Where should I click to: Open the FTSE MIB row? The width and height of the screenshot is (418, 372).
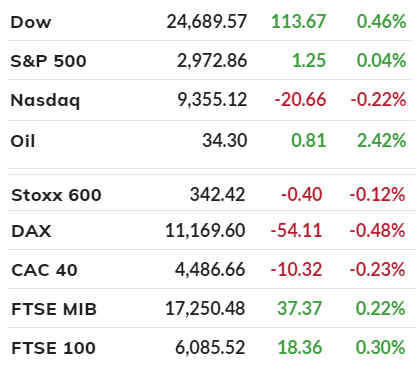[x=212, y=308]
